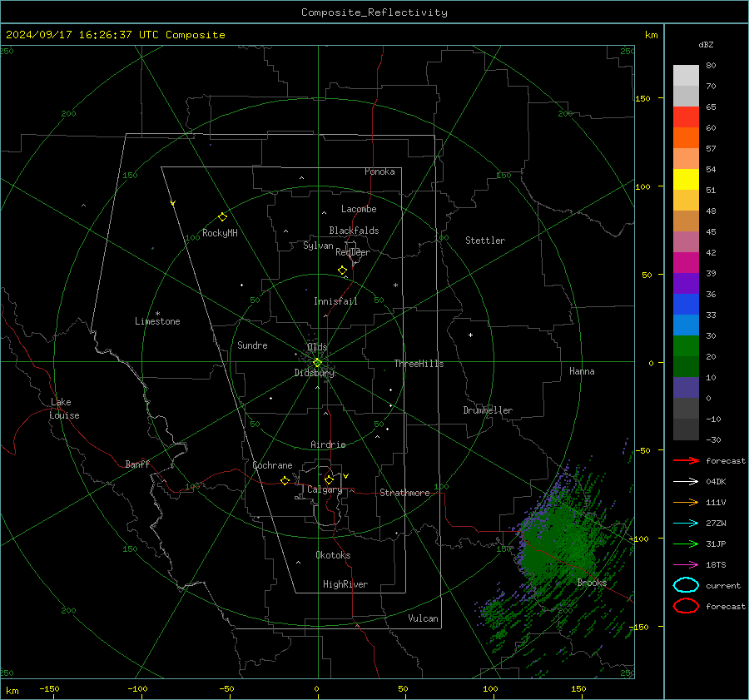Click the Lake Louise label
The image size is (749, 700).
(64, 409)
